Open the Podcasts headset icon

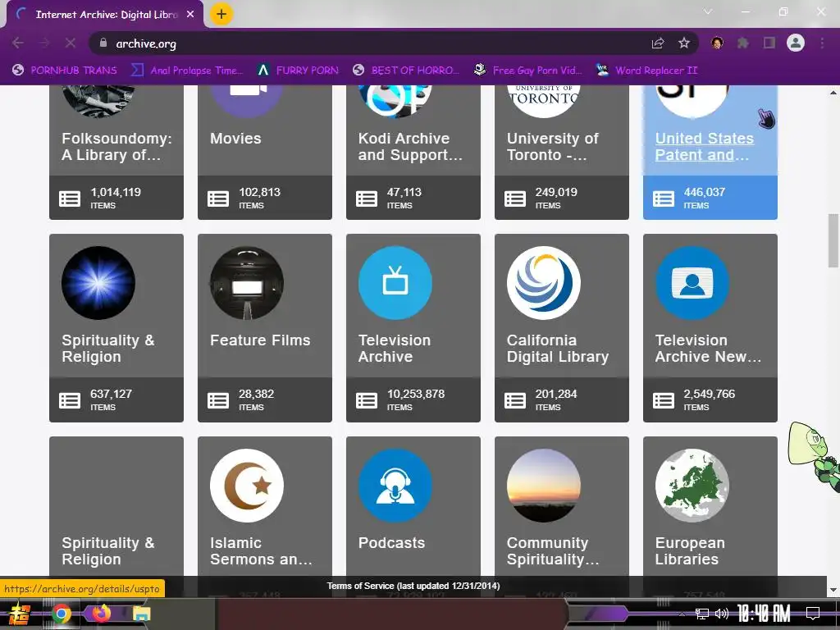[395, 486]
